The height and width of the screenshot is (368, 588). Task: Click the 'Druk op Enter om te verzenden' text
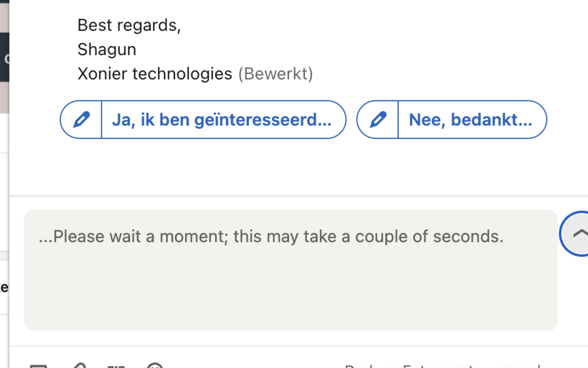coord(451,366)
